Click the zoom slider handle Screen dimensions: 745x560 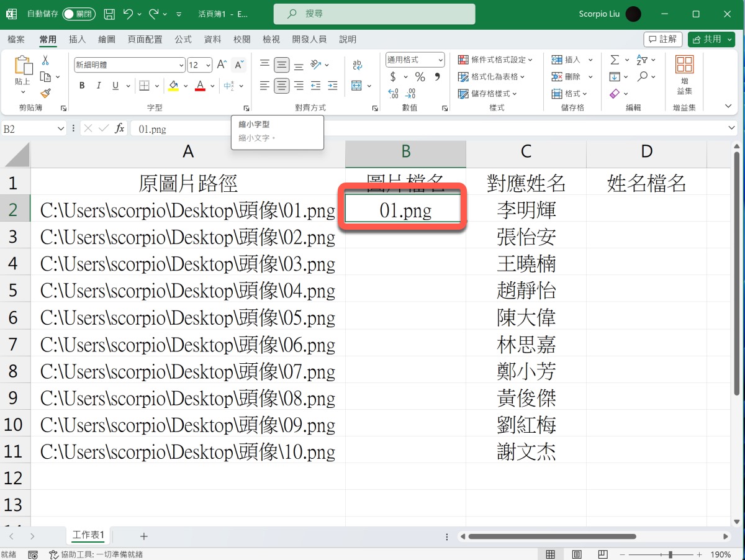670,554
